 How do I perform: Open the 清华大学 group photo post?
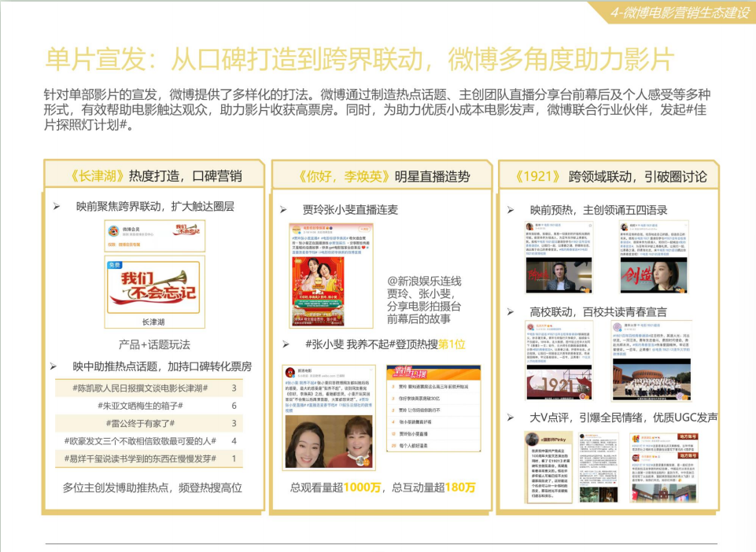pos(651,360)
